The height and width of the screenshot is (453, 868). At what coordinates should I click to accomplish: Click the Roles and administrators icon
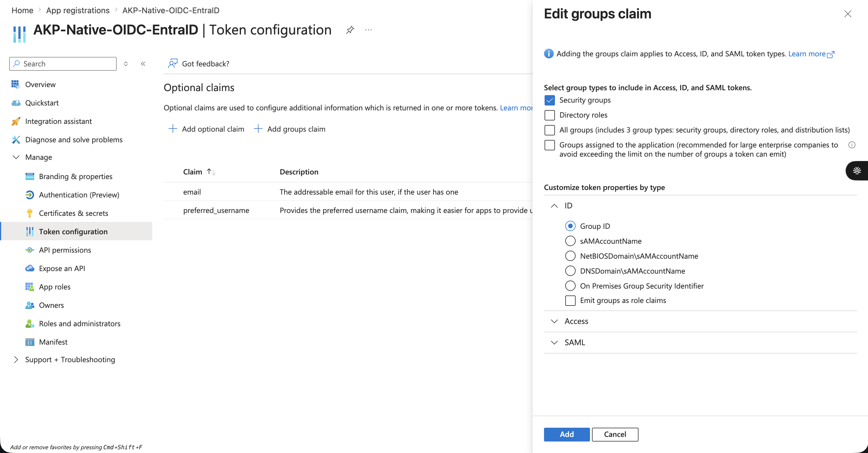coord(30,323)
